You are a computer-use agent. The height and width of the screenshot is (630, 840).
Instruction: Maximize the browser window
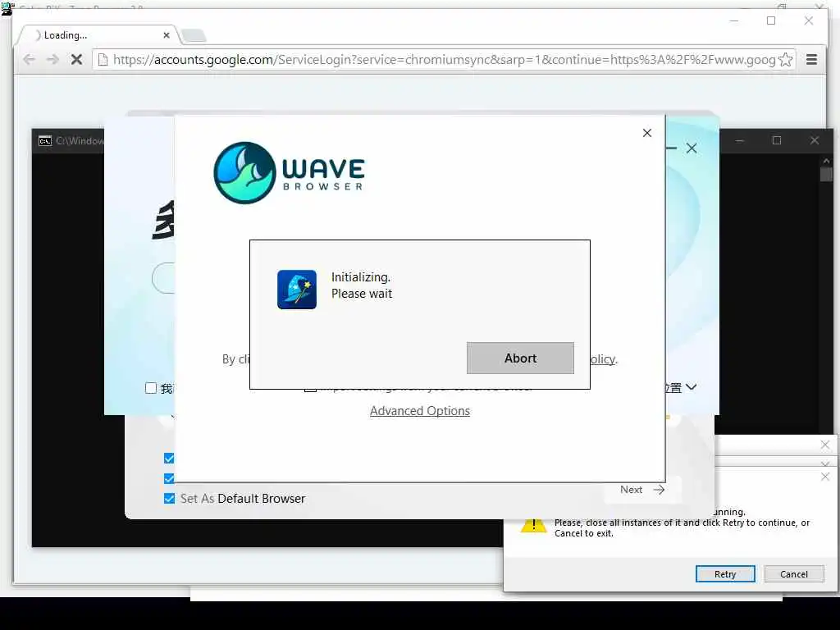coord(771,21)
